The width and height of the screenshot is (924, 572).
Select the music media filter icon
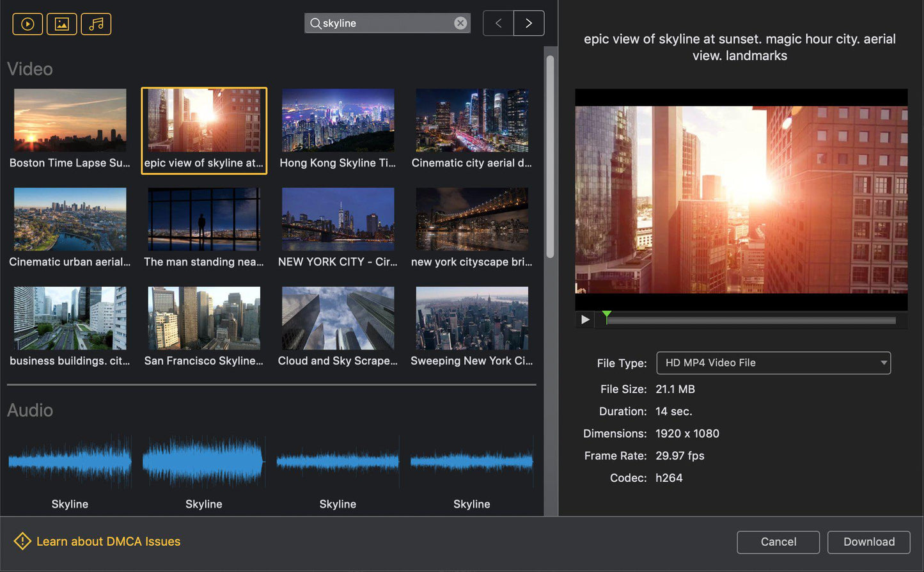click(96, 24)
